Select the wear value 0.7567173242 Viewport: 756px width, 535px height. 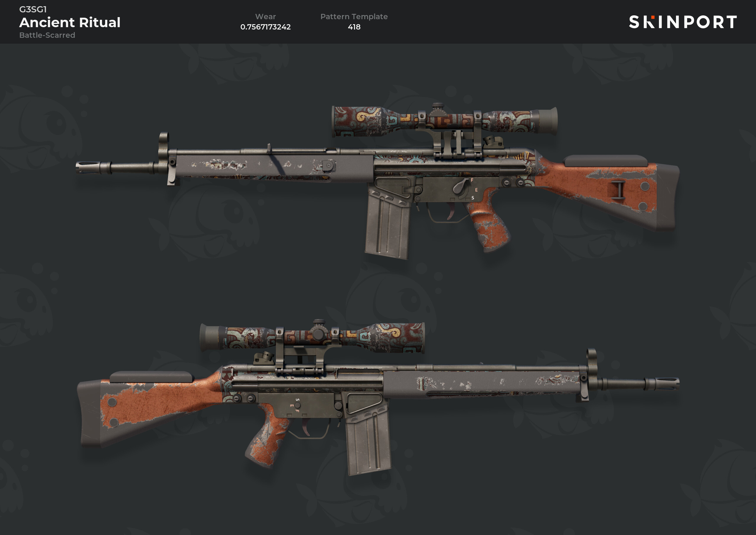pos(265,27)
